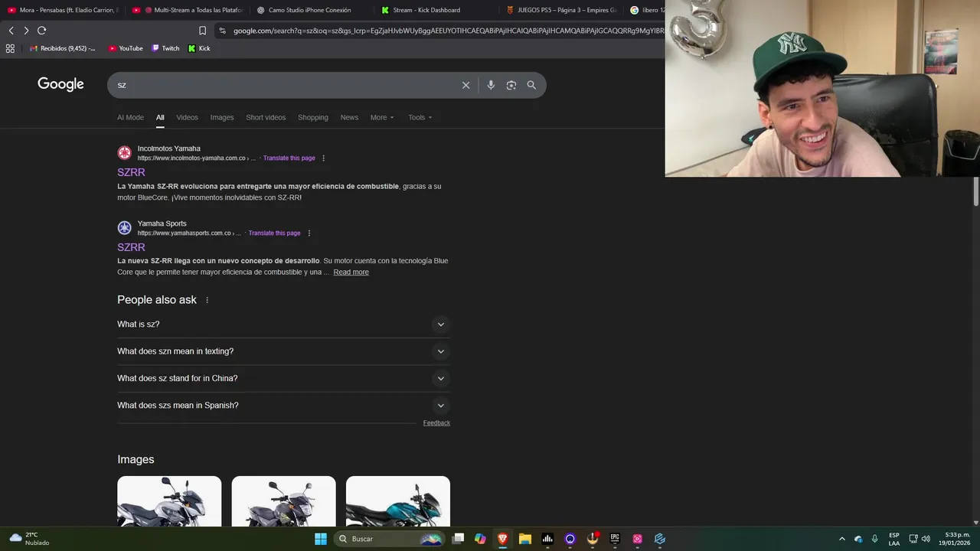Open the YouTube bookmark
Viewport: 980px width, 551px height.
[126, 48]
